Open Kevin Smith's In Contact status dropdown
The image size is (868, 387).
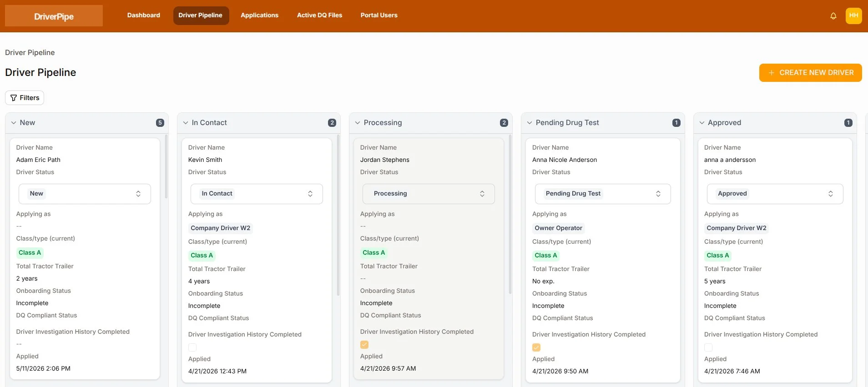coord(257,194)
